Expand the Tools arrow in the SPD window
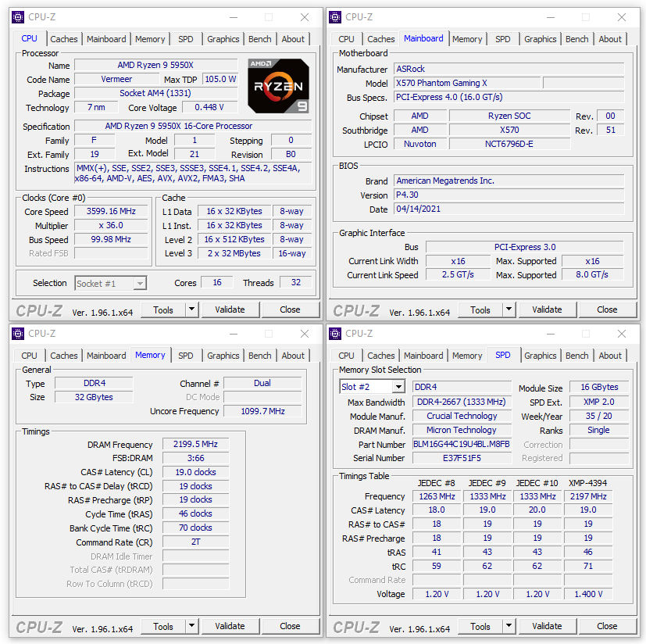Screen dimensions: 646x644 (509, 626)
